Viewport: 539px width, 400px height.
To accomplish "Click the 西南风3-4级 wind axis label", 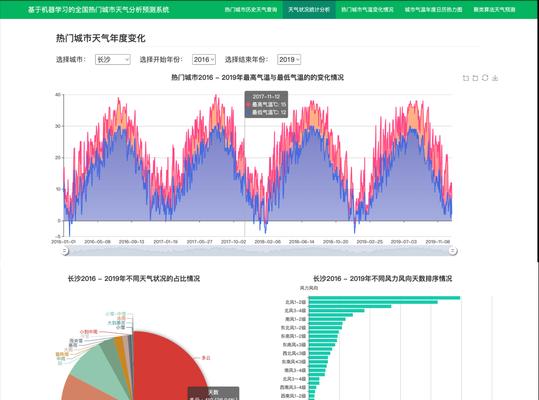I will coord(293,388).
